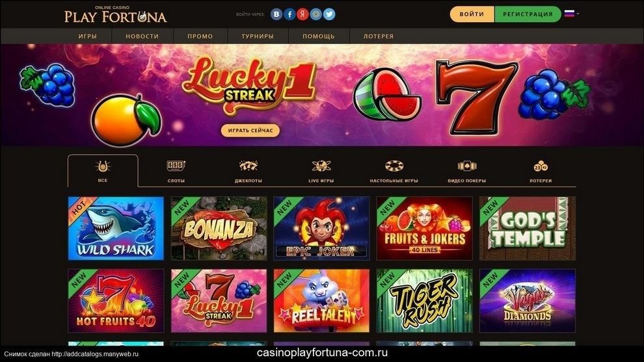Log in via the Mail.ru icon
Viewport: 644px width, 362px height.
[x=316, y=14]
